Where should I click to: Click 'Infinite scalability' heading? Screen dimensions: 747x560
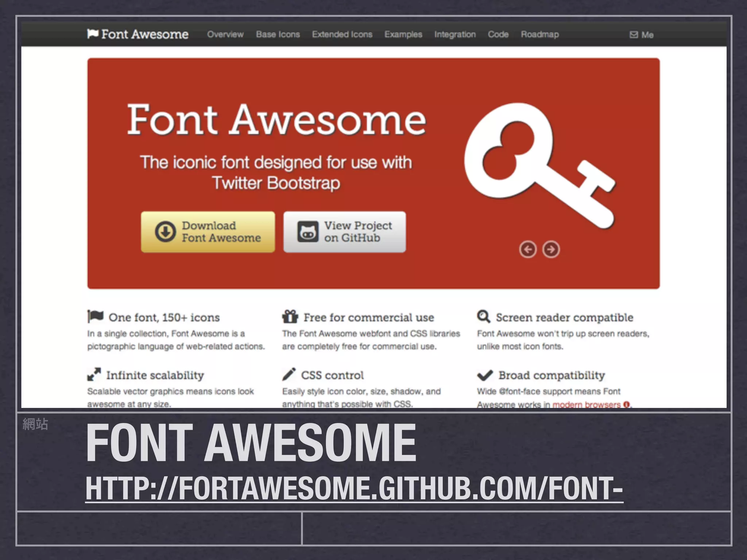(155, 375)
